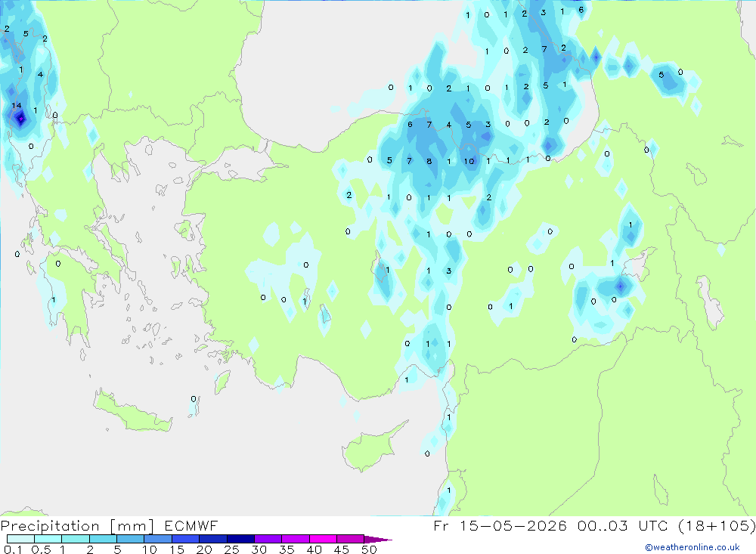Click the '50' legend scale label

pyautogui.click(x=369, y=549)
